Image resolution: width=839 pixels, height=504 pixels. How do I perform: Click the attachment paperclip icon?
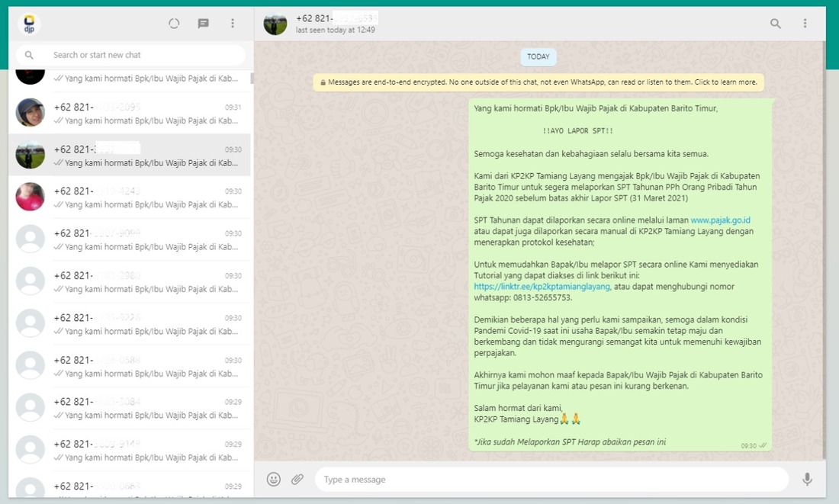[x=297, y=479]
